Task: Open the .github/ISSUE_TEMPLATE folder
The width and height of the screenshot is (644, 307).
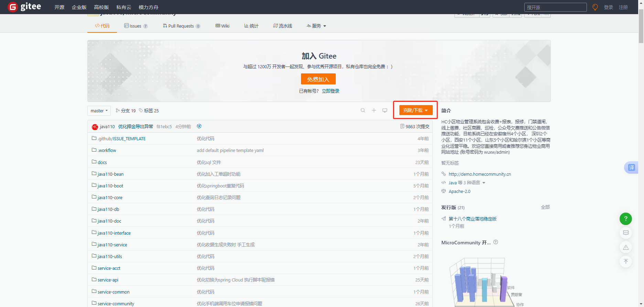Action: tap(121, 139)
